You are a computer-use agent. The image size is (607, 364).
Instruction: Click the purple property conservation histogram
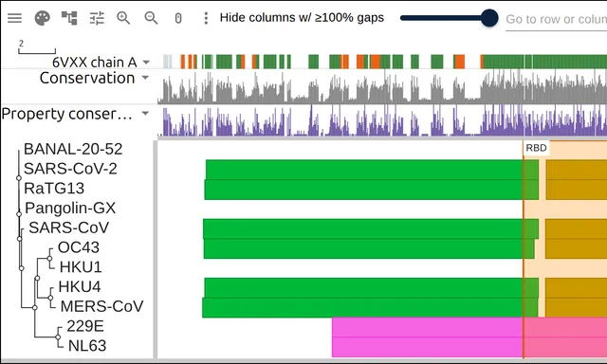coord(382,120)
